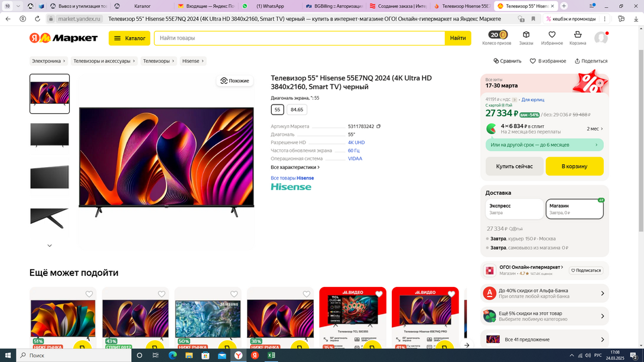Open the Электроника breadcrumb
This screenshot has width=644, height=362.
click(x=48, y=61)
